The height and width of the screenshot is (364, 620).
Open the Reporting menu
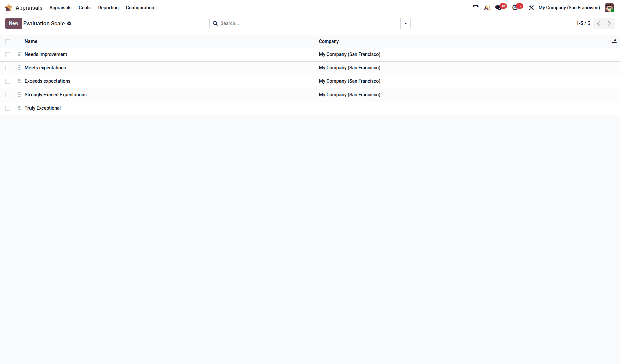[108, 8]
